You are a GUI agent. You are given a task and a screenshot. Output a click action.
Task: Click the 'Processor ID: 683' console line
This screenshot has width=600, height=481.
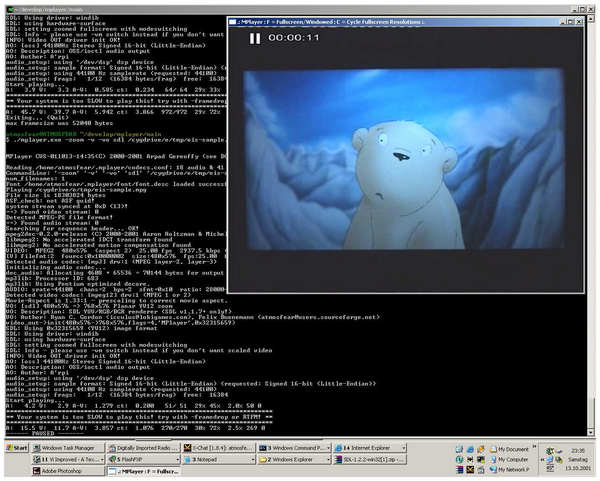52,278
